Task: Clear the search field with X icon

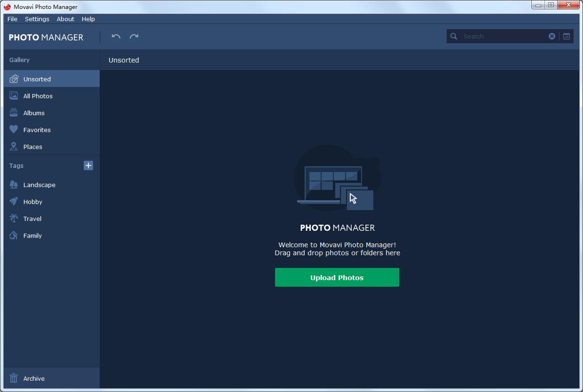Action: 552,36
